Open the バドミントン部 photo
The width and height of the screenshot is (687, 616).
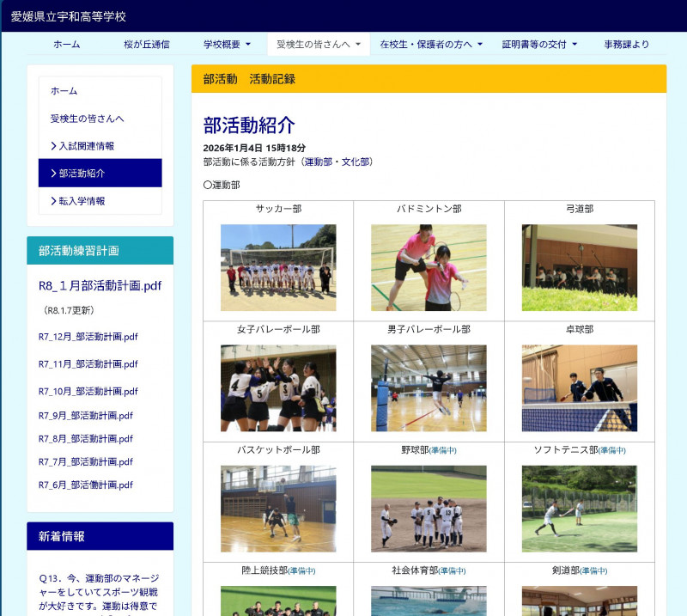tap(429, 267)
